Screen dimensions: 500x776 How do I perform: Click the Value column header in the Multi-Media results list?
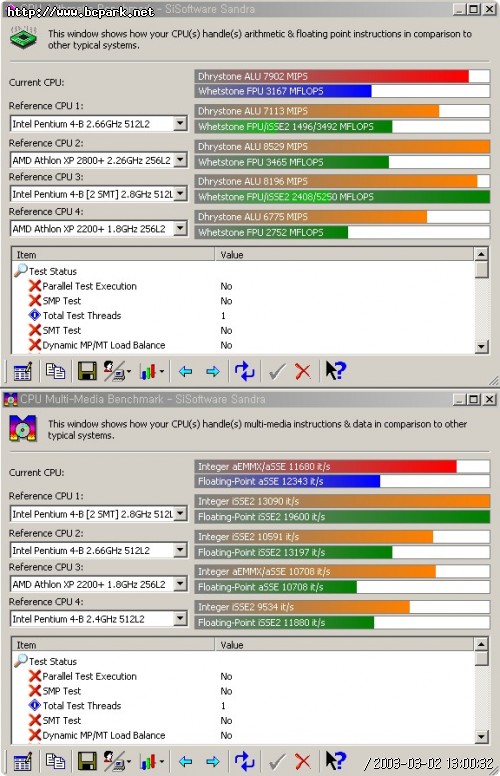[344, 644]
